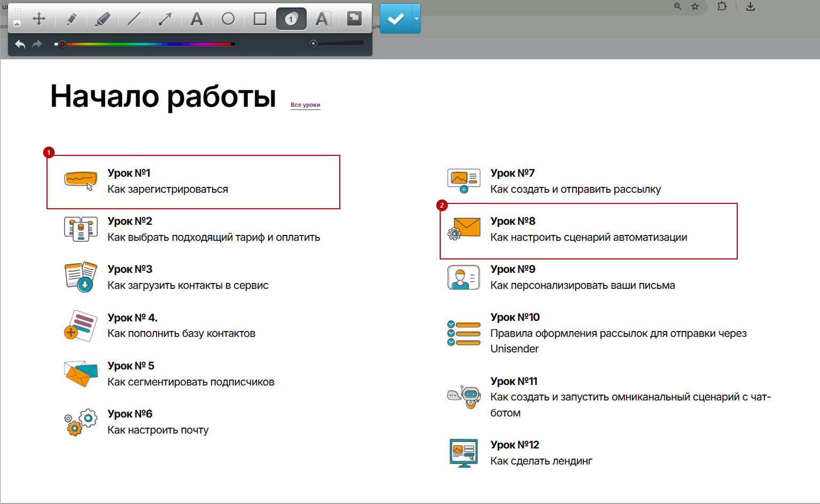This screenshot has width=820, height=504.
Task: Select the outlined text tool
Action: point(322,19)
